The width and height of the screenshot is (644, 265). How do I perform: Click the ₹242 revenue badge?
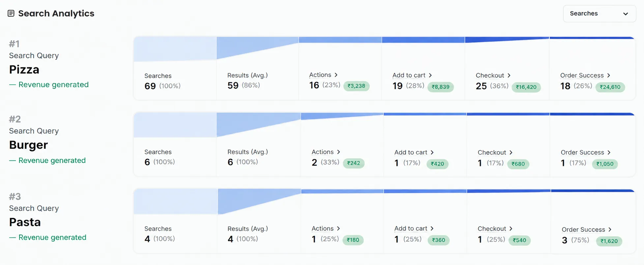354,163
